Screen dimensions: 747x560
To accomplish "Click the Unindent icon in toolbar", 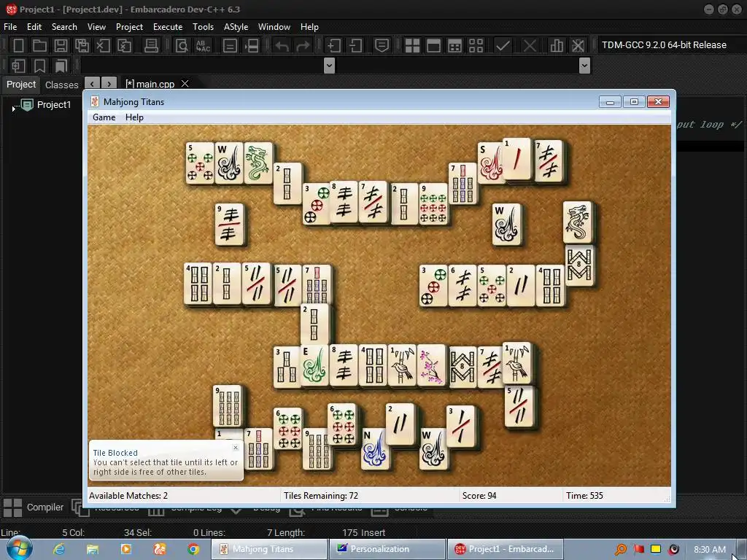I will click(355, 46).
